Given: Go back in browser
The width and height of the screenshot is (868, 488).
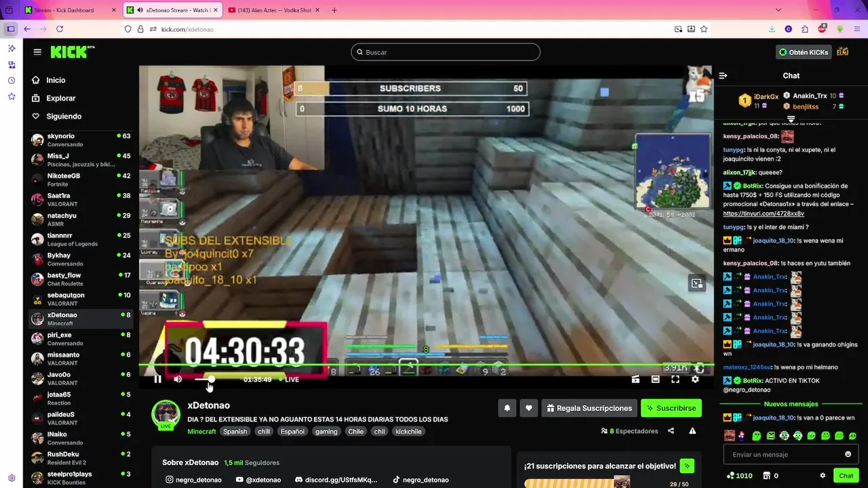Looking at the screenshot, I should [x=27, y=29].
